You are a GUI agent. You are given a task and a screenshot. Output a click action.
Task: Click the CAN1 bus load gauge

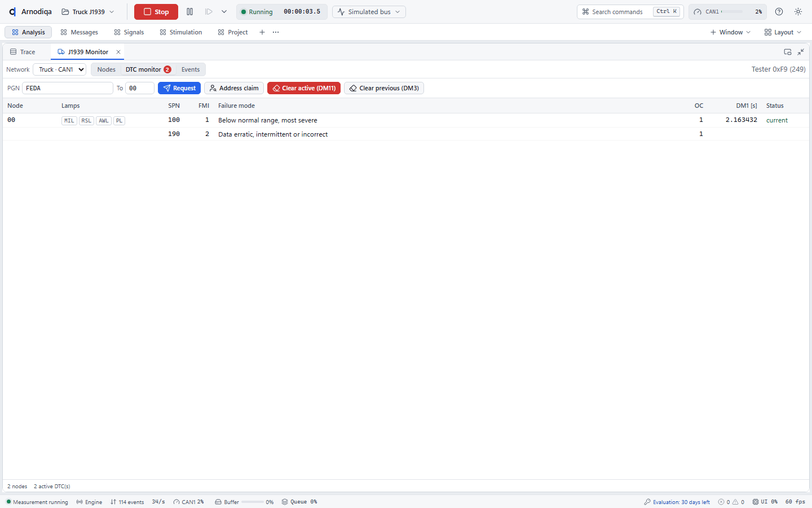(x=728, y=12)
